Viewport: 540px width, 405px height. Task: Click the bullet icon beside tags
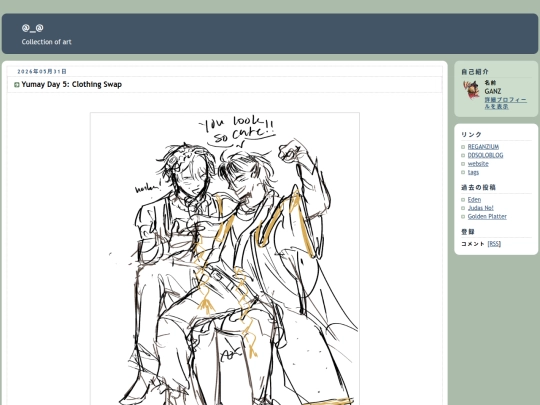tap(463, 173)
